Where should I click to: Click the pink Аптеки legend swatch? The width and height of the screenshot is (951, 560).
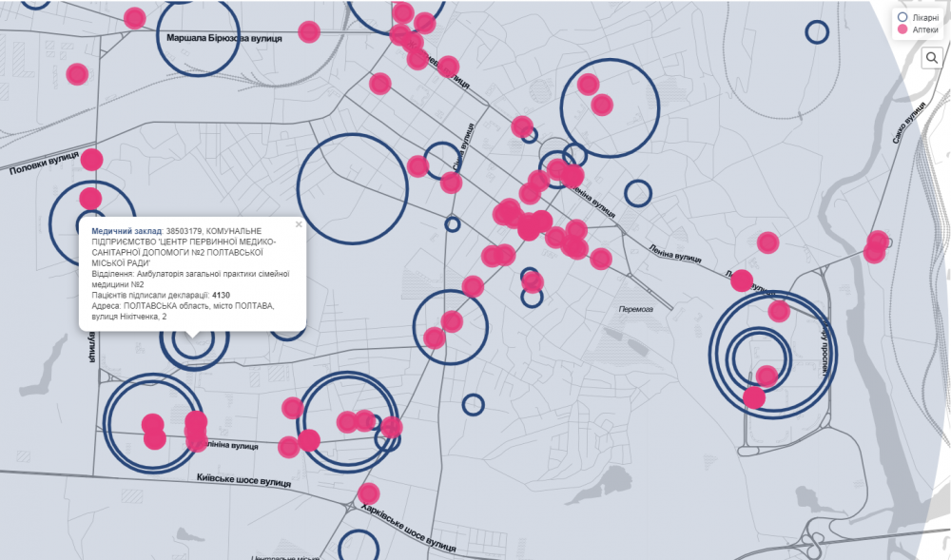tap(900, 30)
